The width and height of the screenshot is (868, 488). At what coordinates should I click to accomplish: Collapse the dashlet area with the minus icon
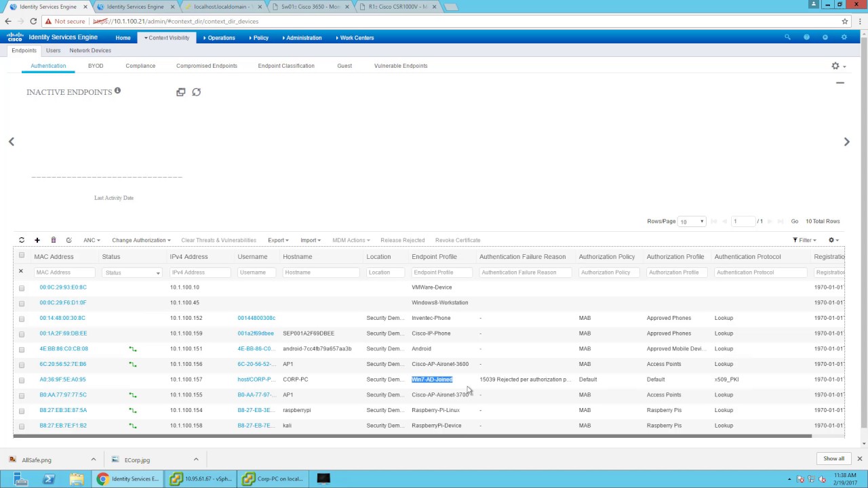pos(840,83)
